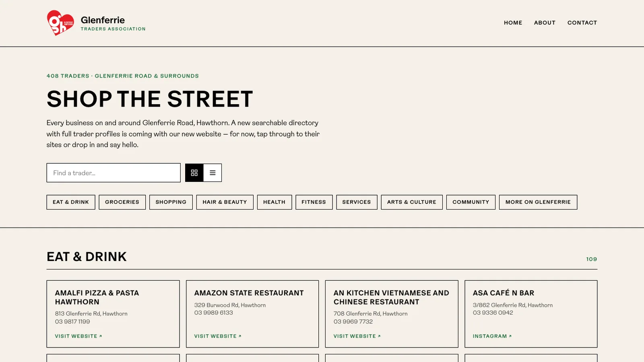Click phone number 03 9989 6133
The width and height of the screenshot is (644, 362).
(x=214, y=313)
